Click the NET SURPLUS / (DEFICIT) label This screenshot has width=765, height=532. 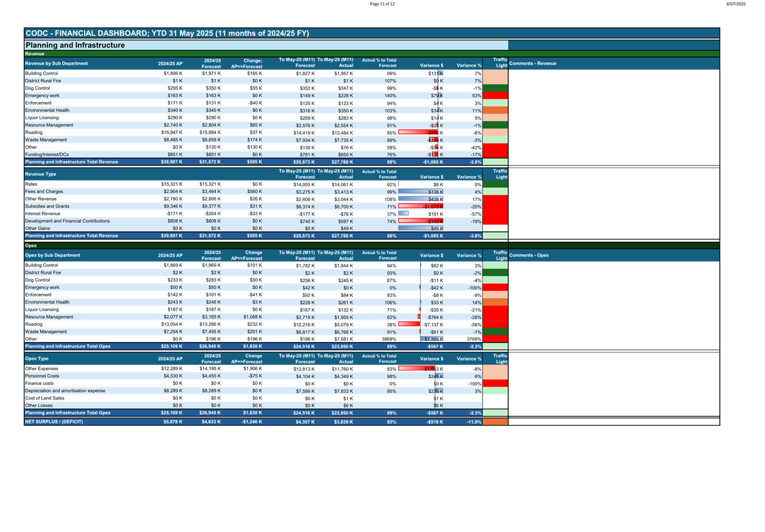click(54, 422)
